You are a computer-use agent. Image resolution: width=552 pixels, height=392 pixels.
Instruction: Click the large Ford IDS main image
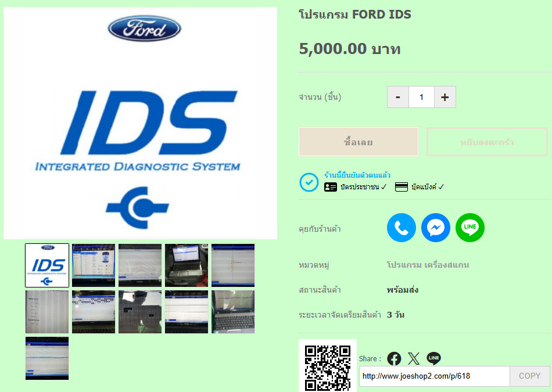point(140,123)
